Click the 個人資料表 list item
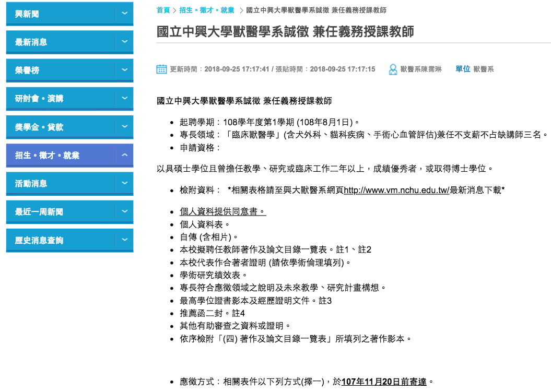The width and height of the screenshot is (551, 392). click(205, 224)
